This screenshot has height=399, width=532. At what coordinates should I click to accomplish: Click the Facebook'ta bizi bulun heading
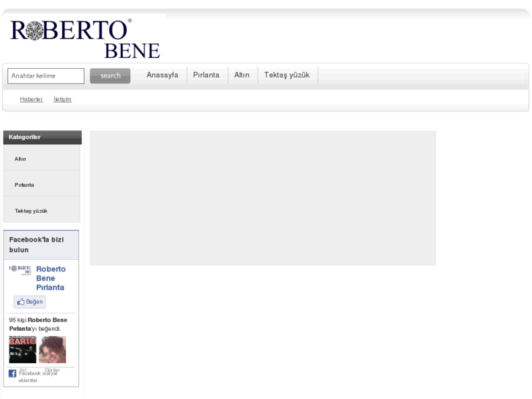point(37,245)
